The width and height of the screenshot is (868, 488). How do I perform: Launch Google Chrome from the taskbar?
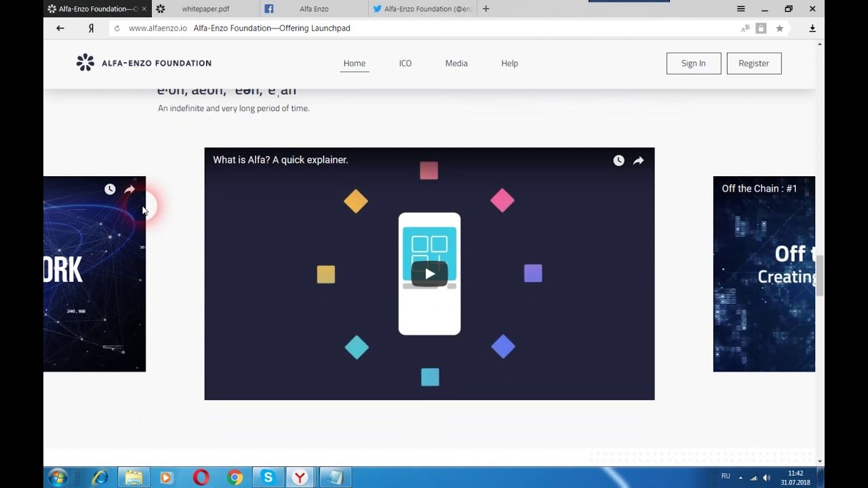pyautogui.click(x=235, y=477)
